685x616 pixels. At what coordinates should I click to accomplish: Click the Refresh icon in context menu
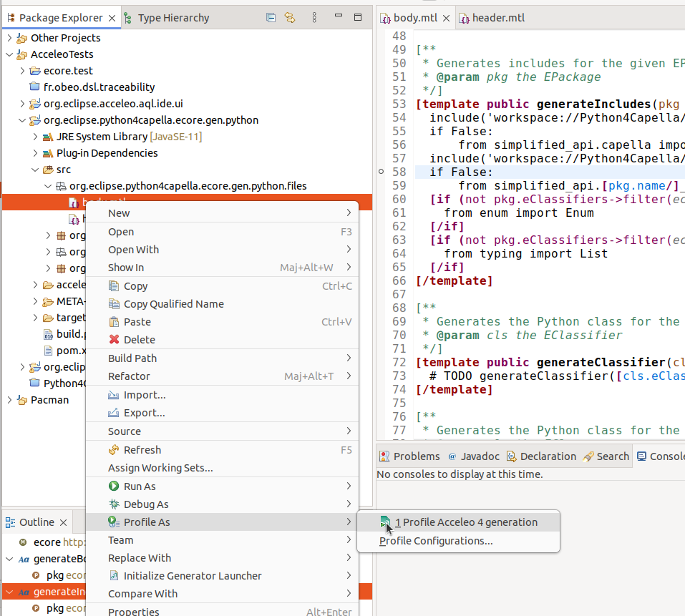(x=114, y=450)
